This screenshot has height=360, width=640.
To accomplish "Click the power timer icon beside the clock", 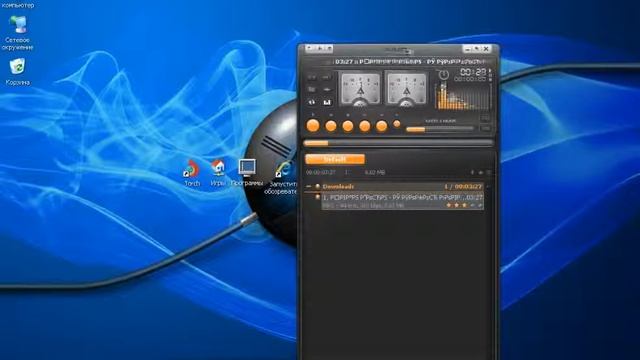I will (x=444, y=75).
